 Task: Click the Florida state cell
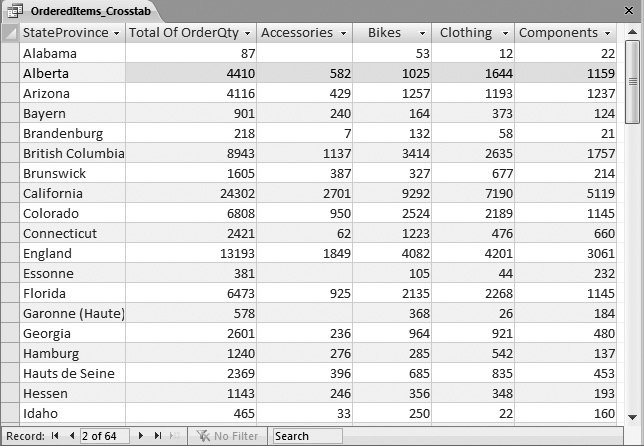pos(72,293)
